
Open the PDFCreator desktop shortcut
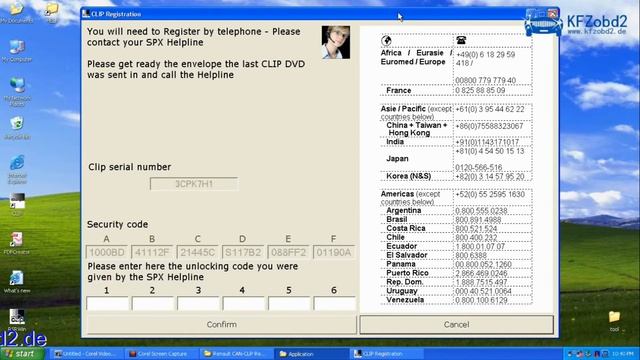coord(16,243)
